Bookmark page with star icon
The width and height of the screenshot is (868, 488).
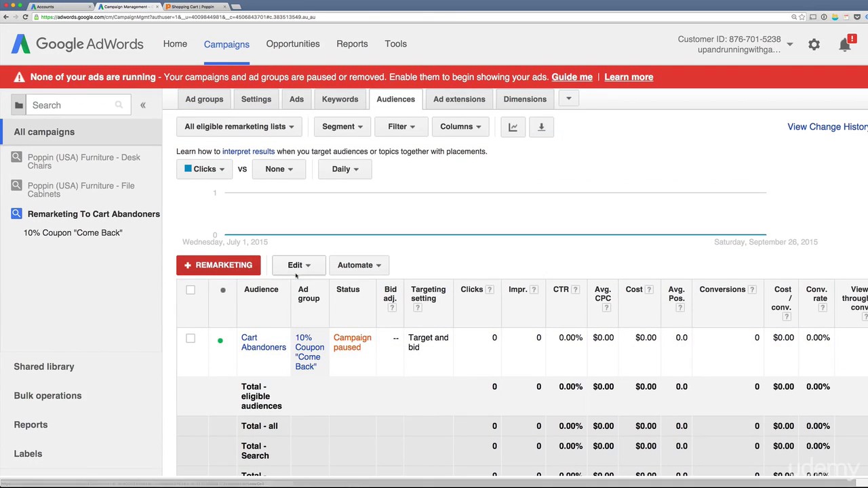click(x=803, y=17)
